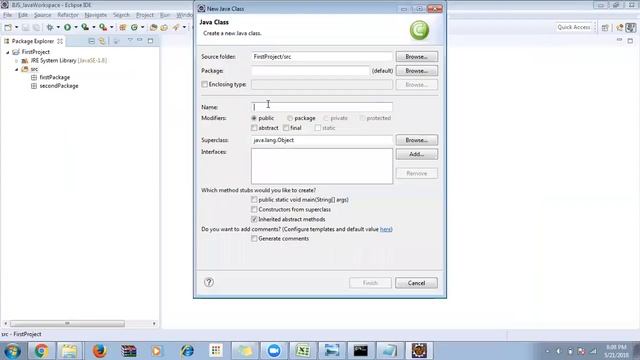The width and height of the screenshot is (640, 360).
Task: Check the final modifier checkbox
Action: pyautogui.click(x=286, y=128)
